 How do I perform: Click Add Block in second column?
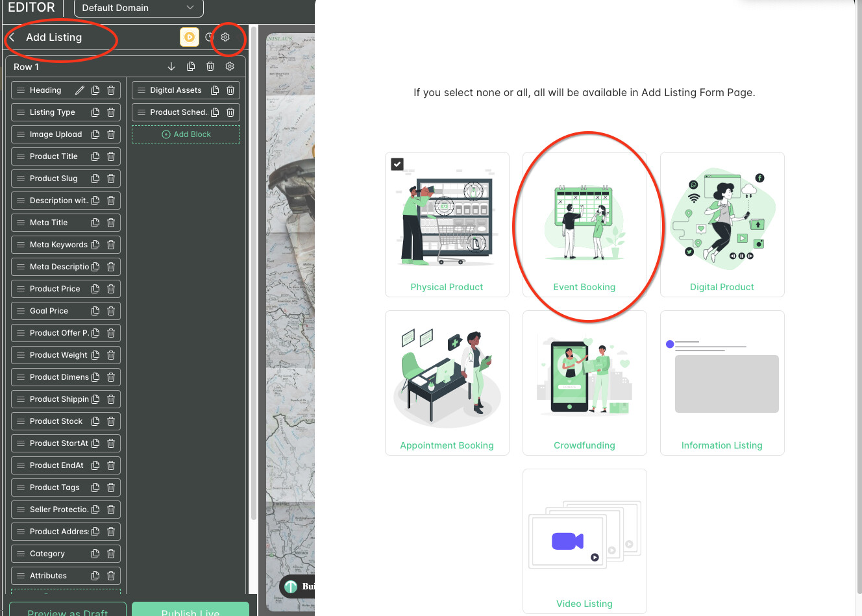(186, 134)
